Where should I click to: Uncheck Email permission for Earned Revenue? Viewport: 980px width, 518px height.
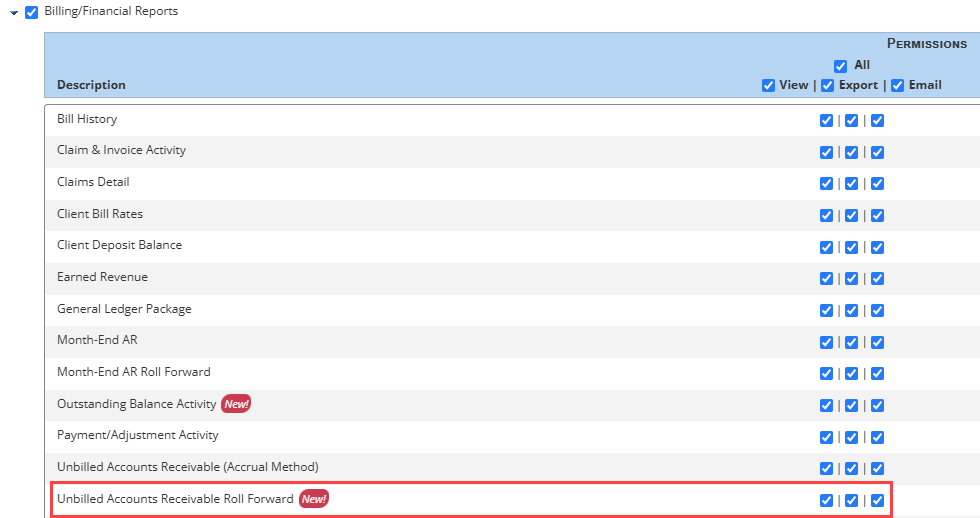click(877, 279)
